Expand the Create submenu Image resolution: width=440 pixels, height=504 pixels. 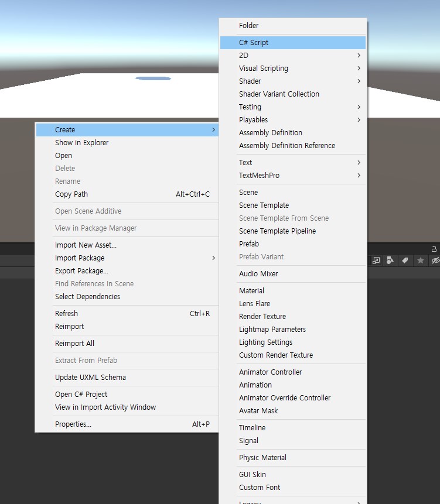(127, 130)
